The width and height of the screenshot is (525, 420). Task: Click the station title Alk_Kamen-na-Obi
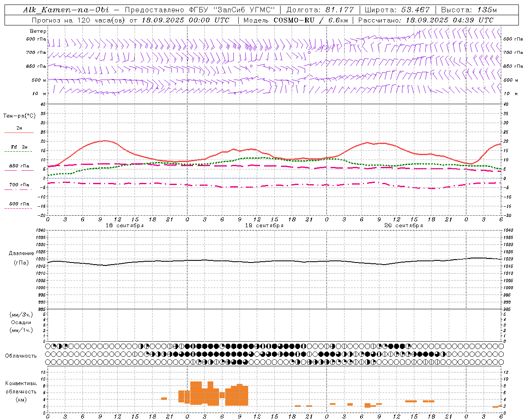point(66,10)
